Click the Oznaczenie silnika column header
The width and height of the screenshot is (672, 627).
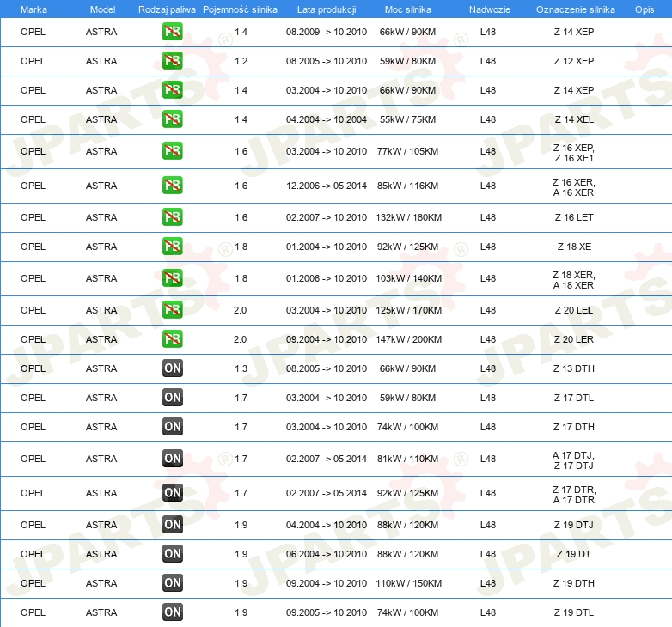[x=575, y=9]
